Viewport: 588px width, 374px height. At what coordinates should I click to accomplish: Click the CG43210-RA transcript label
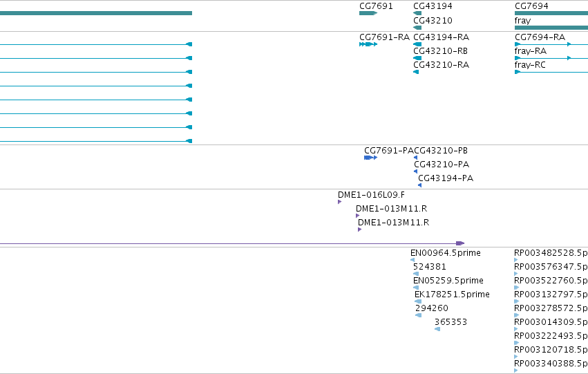(x=441, y=65)
